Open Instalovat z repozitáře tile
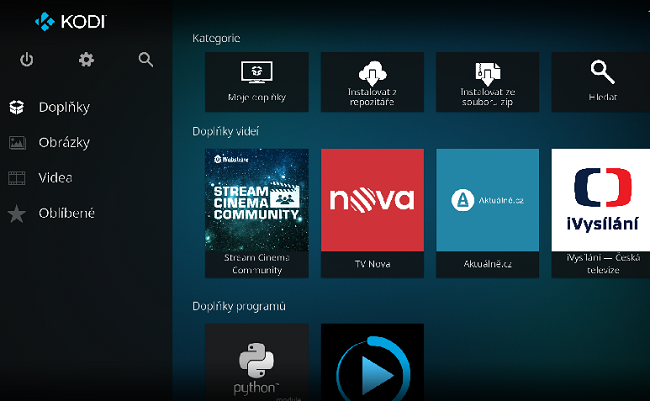 tap(372, 82)
